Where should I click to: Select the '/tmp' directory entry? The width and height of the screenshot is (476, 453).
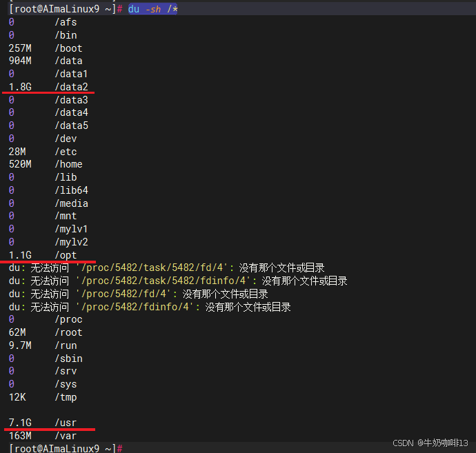[x=66, y=397]
